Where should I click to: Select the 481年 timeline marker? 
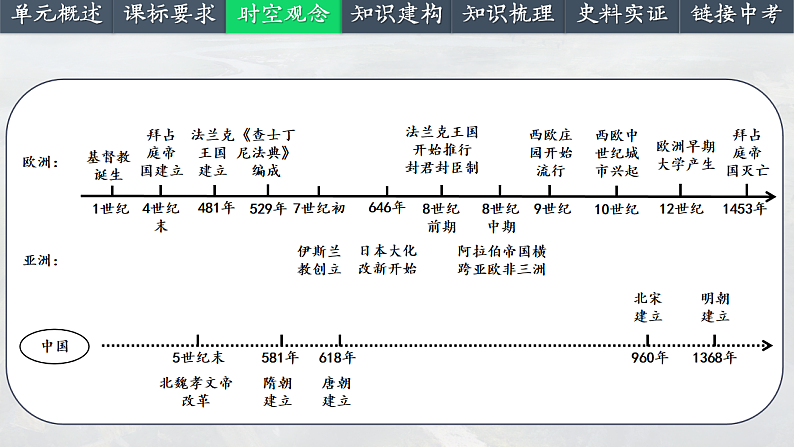coord(216,208)
